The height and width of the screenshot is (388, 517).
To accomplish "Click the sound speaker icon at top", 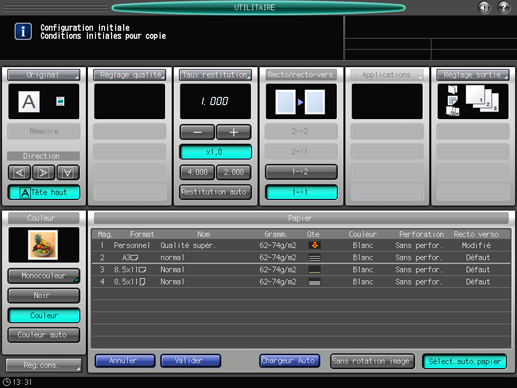I will point(484,7).
